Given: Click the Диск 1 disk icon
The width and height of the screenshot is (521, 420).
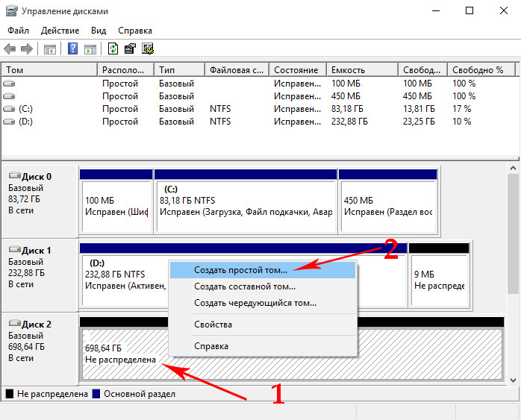Looking at the screenshot, I should click(x=15, y=249).
